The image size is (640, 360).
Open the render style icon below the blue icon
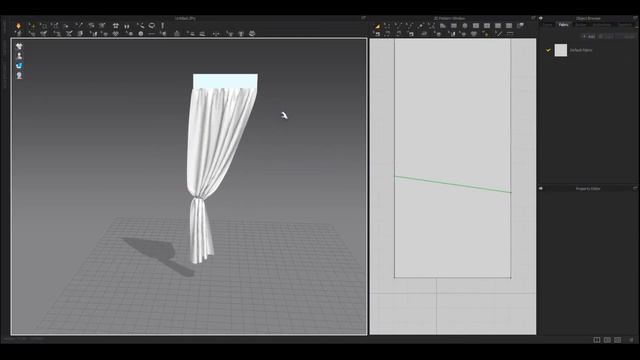point(19,76)
